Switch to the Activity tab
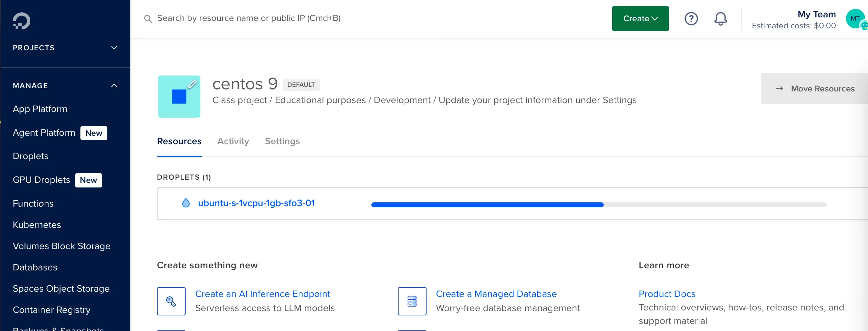 tap(233, 141)
